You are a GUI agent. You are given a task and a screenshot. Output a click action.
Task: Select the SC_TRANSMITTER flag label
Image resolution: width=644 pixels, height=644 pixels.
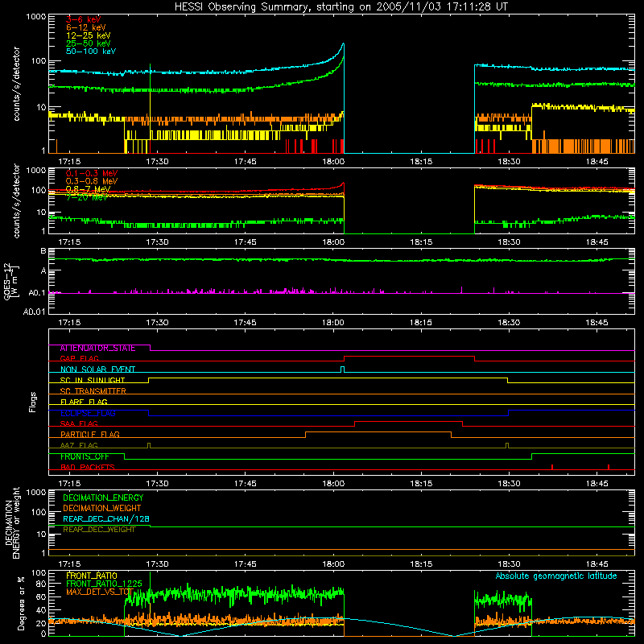click(x=93, y=391)
